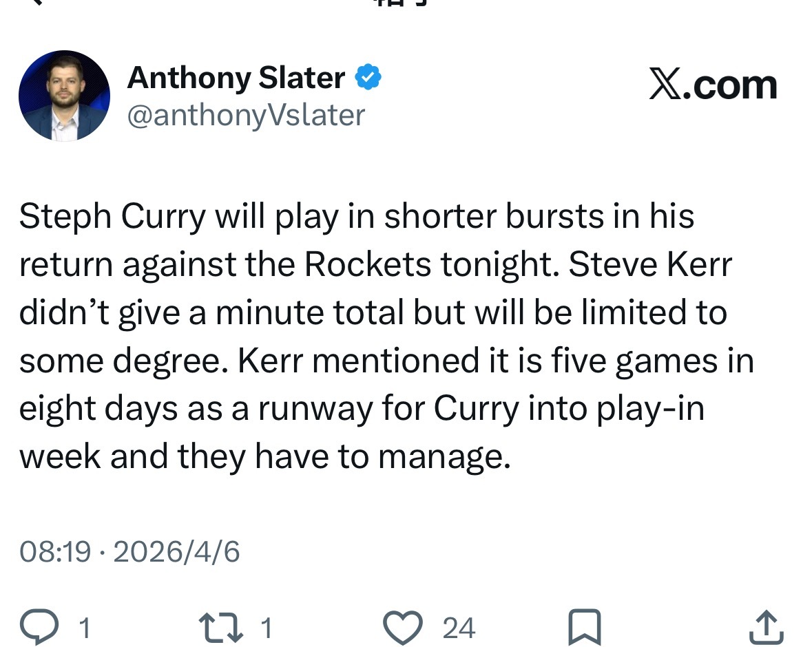Open the share icon for this tweet
Image resolution: width=812 pixels, height=647 pixels.
(766, 627)
